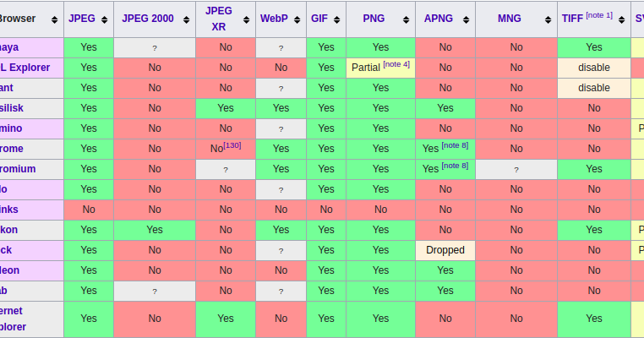Image resolution: width=644 pixels, height=338 pixels.
Task: Click 'Yes' TIFF cell in Chromium row
Action: [x=594, y=169]
